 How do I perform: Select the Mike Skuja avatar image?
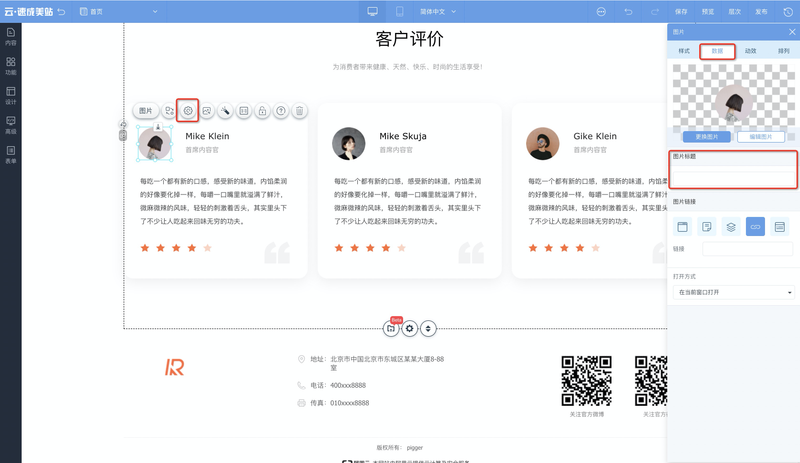(348, 143)
